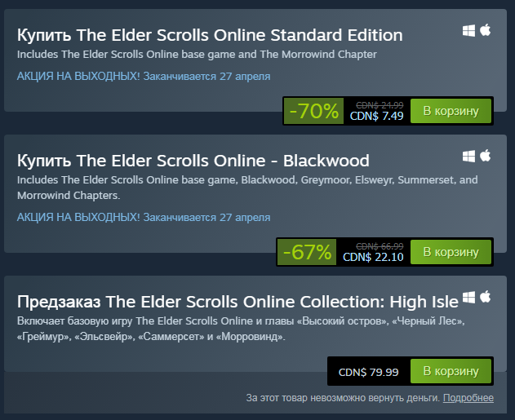Click Windows icon for High Isle Collection

(x=468, y=298)
